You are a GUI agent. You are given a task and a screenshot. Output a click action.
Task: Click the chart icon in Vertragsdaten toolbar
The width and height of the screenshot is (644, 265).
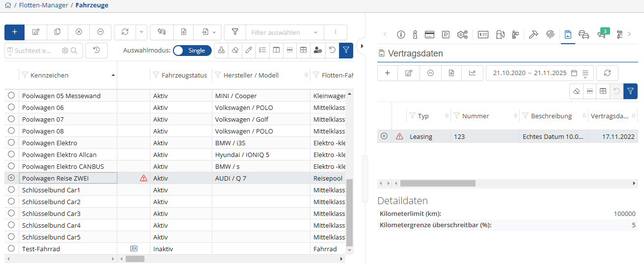472,73
